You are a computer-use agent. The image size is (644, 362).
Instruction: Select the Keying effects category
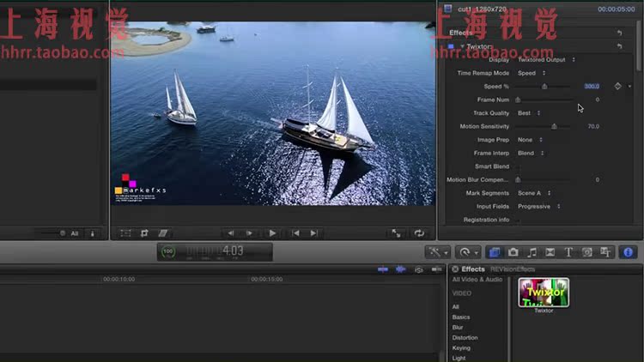[461, 348]
